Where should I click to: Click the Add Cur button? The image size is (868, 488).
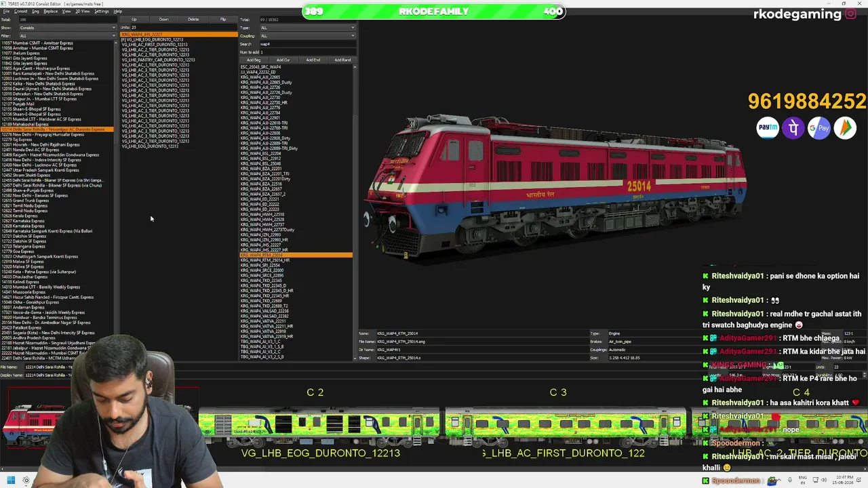283,60
